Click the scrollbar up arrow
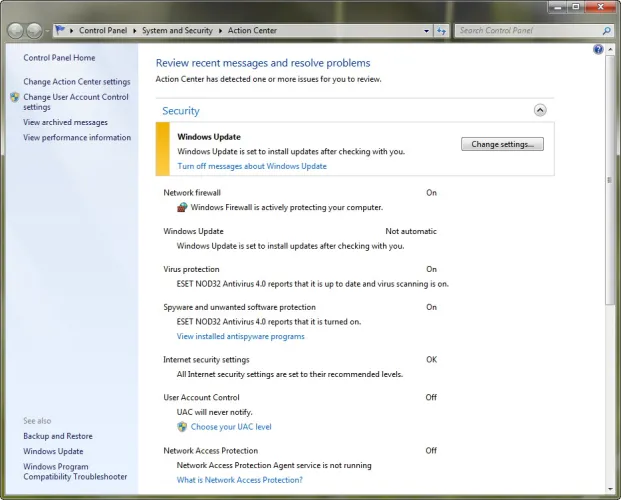The width and height of the screenshot is (621, 500). click(610, 50)
